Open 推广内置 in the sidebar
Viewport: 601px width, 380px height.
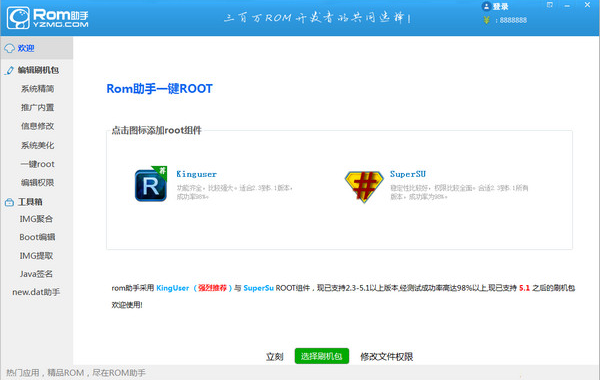coord(37,108)
